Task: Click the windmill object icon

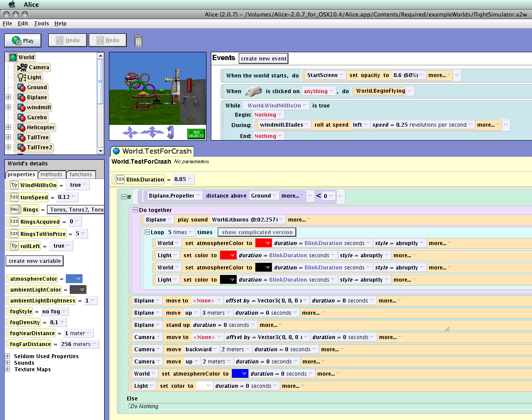Action: (x=21, y=108)
